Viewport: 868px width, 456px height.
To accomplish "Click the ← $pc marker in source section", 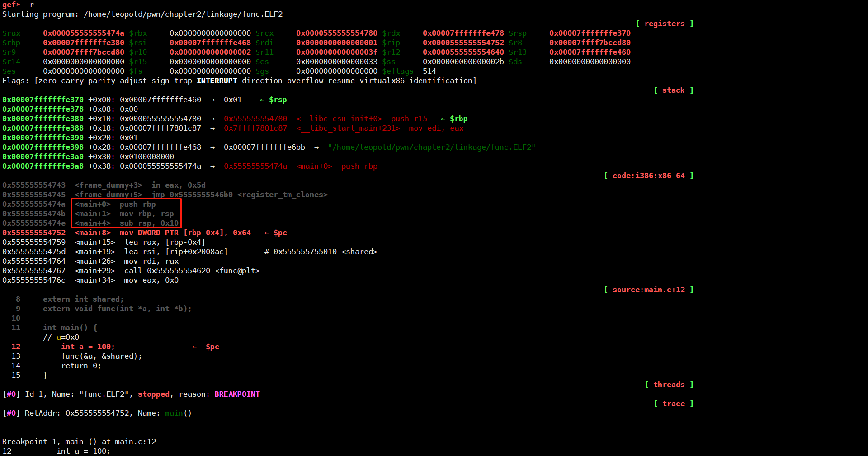I will click(206, 347).
